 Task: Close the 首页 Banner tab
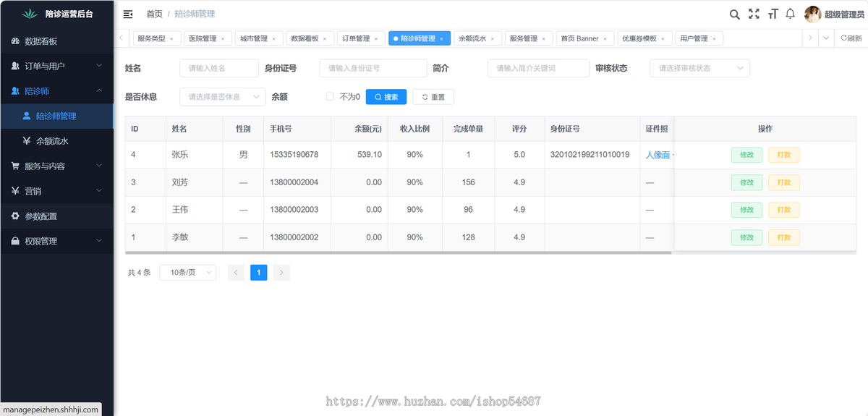click(605, 39)
